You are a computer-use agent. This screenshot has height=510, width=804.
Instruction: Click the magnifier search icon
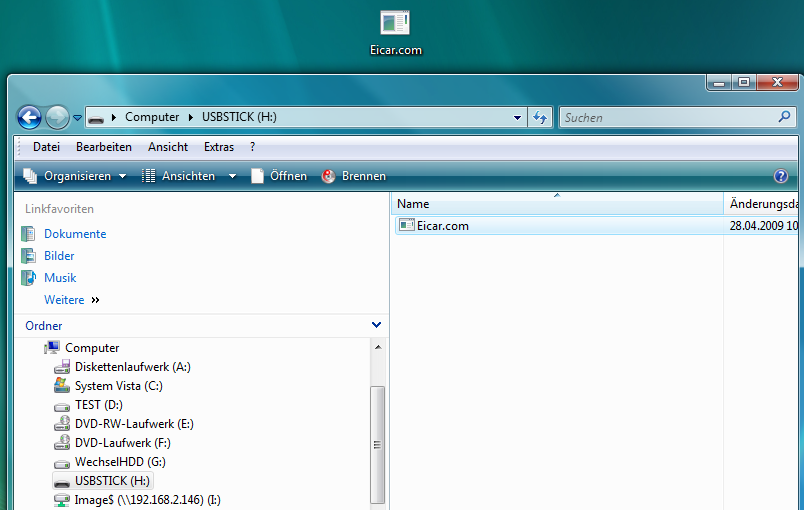(x=784, y=117)
